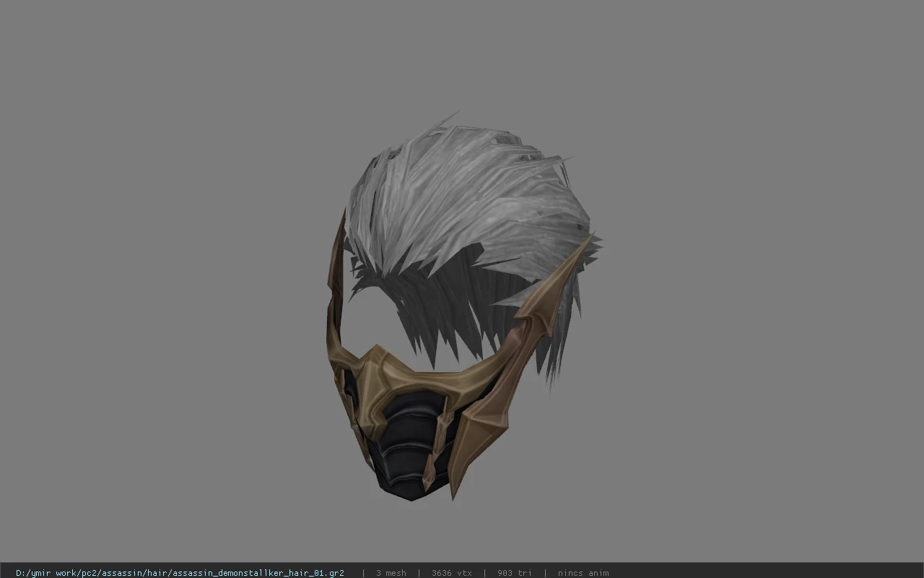This screenshot has height=578, width=924.
Task: Click the '3636 vtx' vertex count
Action: 452,573
